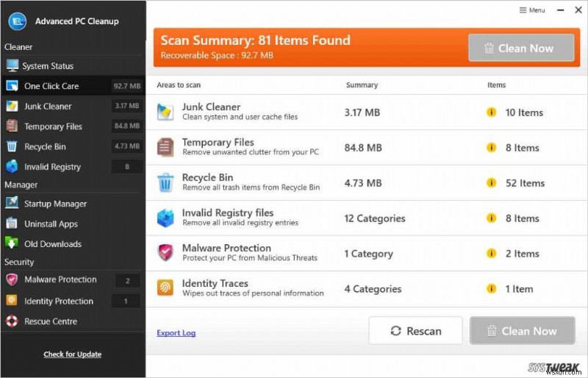The width and height of the screenshot is (588, 378).
Task: Click 92.7 MB badge on One Click Care
Action: pos(127,86)
